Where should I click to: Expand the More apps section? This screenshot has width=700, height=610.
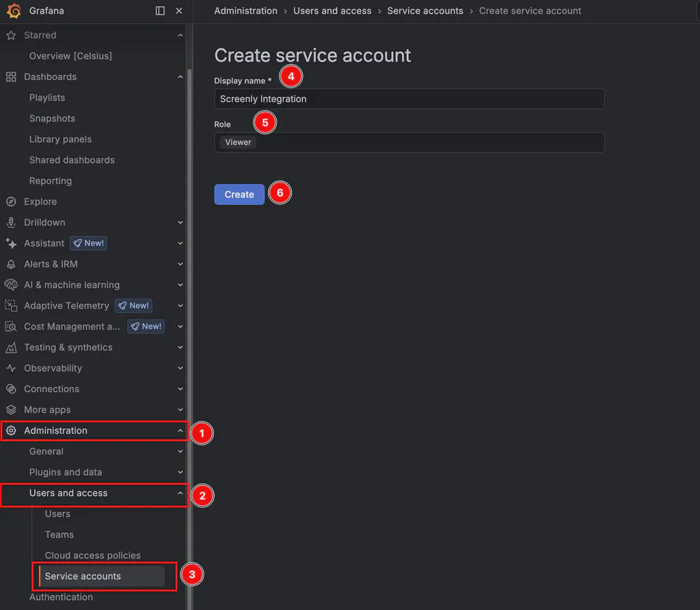(x=180, y=409)
